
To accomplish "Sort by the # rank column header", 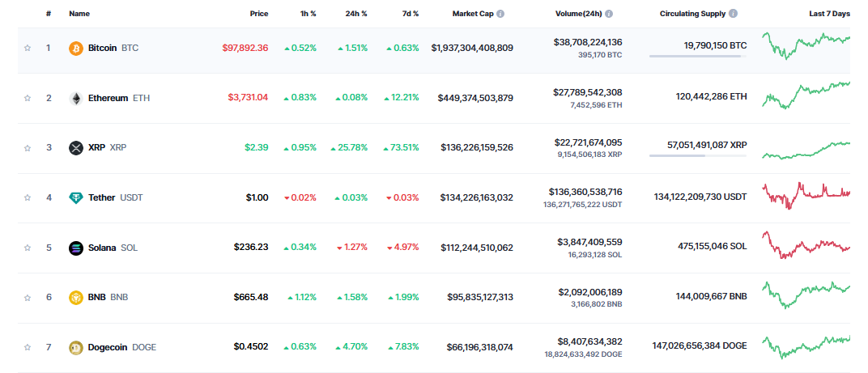I will (49, 14).
